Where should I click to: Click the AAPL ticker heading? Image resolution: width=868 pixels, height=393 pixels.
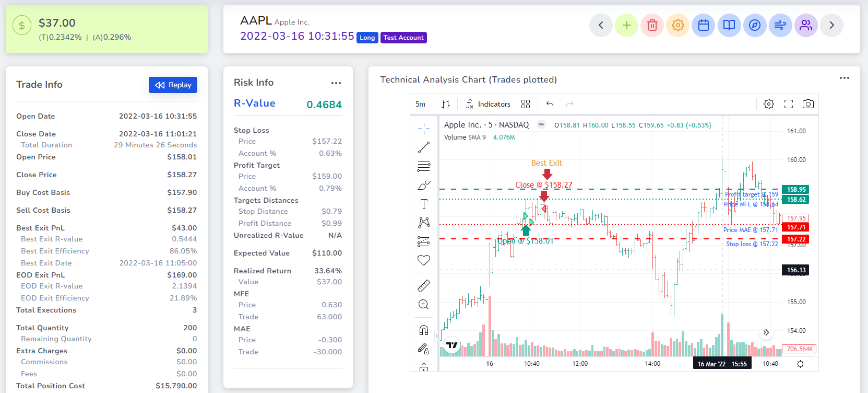click(256, 20)
